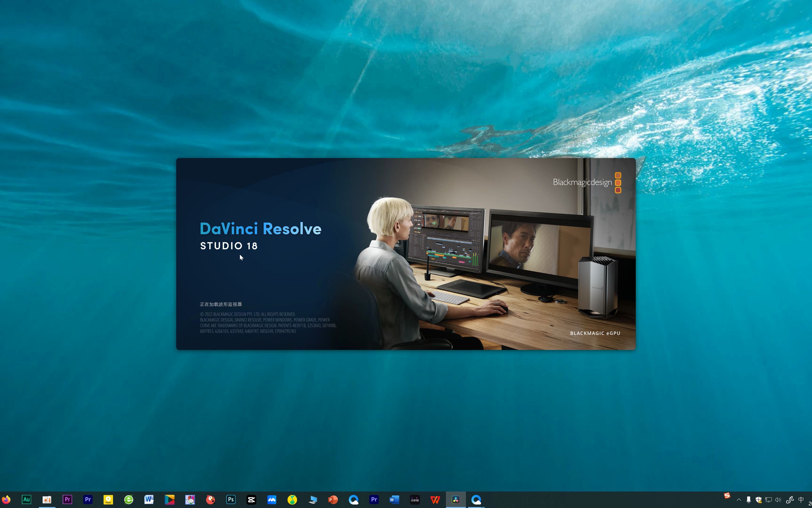Click the DaVinci Resolve title on splash
812x508 pixels.
tap(261, 229)
